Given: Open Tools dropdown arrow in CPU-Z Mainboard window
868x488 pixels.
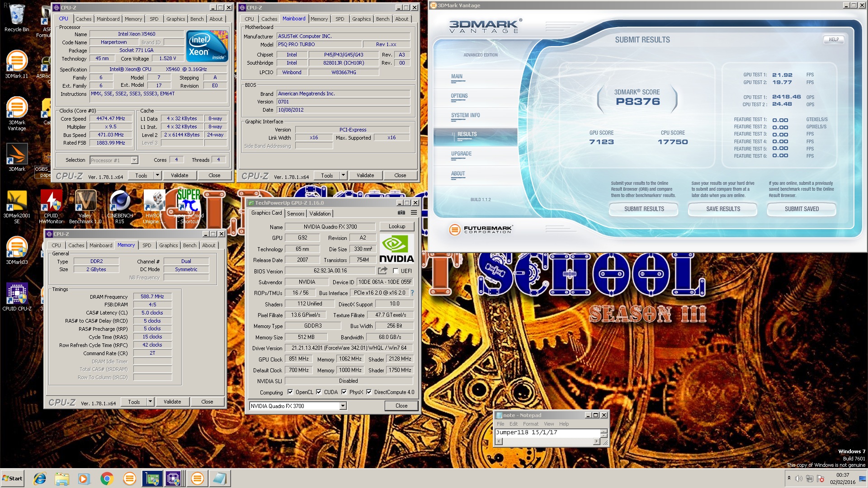Looking at the screenshot, I should click(x=343, y=175).
